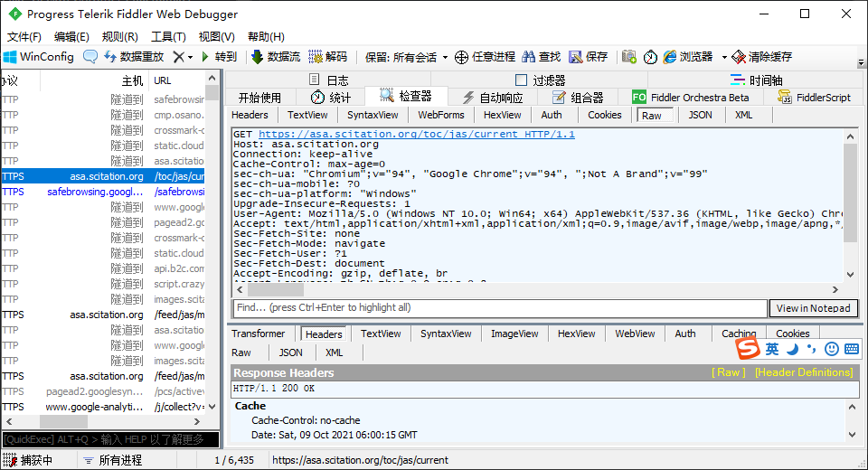The width and height of the screenshot is (868, 470).
Task: Open the Tools (工具) menu
Action: pos(167,37)
